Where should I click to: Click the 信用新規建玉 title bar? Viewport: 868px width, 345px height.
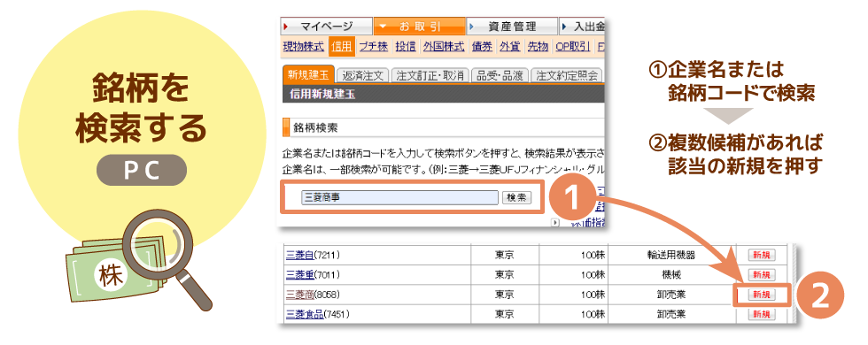[443, 94]
